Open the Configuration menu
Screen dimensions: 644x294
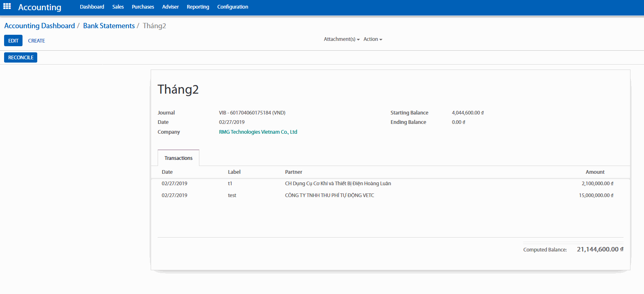click(x=233, y=7)
